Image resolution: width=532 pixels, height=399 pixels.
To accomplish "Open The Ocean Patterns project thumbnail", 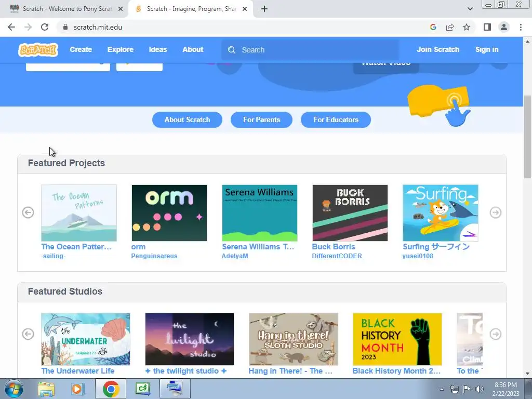I will coord(79,212).
